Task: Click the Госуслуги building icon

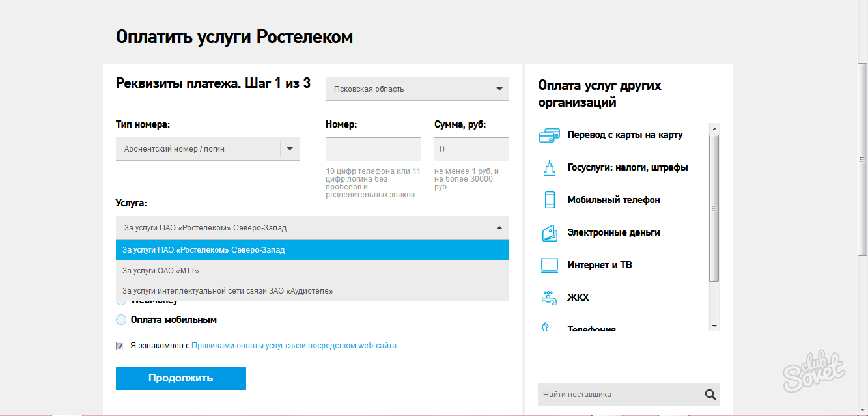Action: [550, 167]
